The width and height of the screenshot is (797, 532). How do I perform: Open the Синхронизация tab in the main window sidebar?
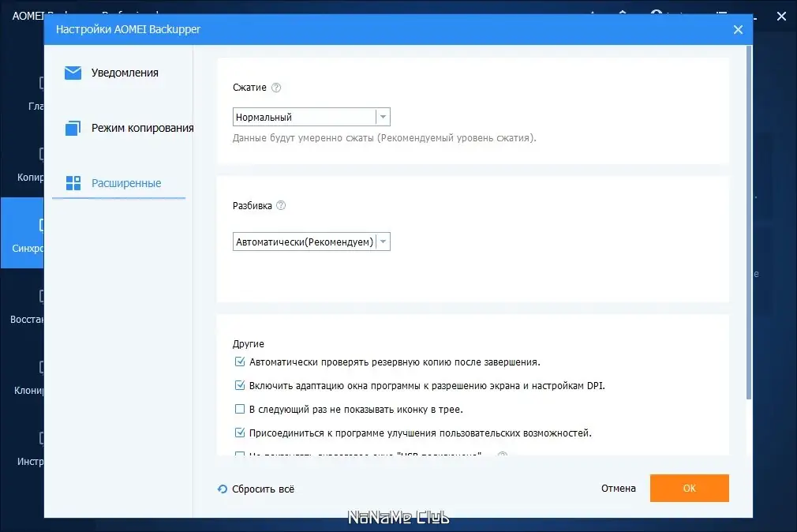[x=22, y=233]
